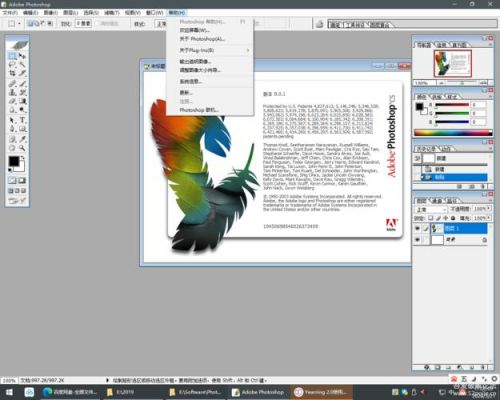This screenshot has height=400, width=500.
Task: Select the Crop tool
Action: pyautogui.click(x=12, y=73)
